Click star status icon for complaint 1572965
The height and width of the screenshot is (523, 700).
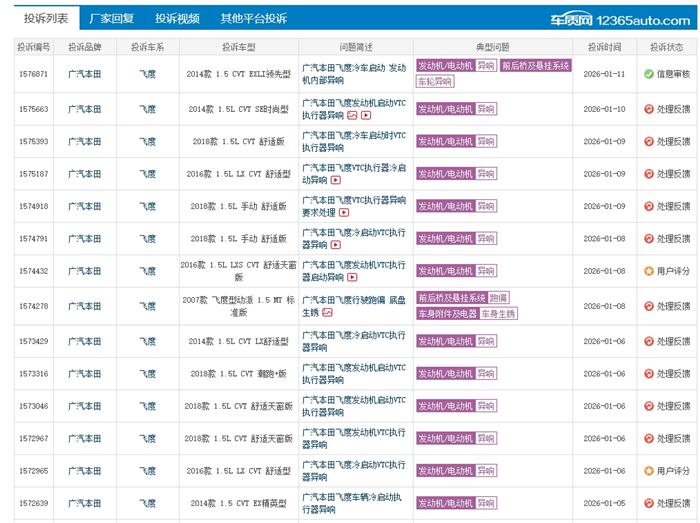pos(648,470)
